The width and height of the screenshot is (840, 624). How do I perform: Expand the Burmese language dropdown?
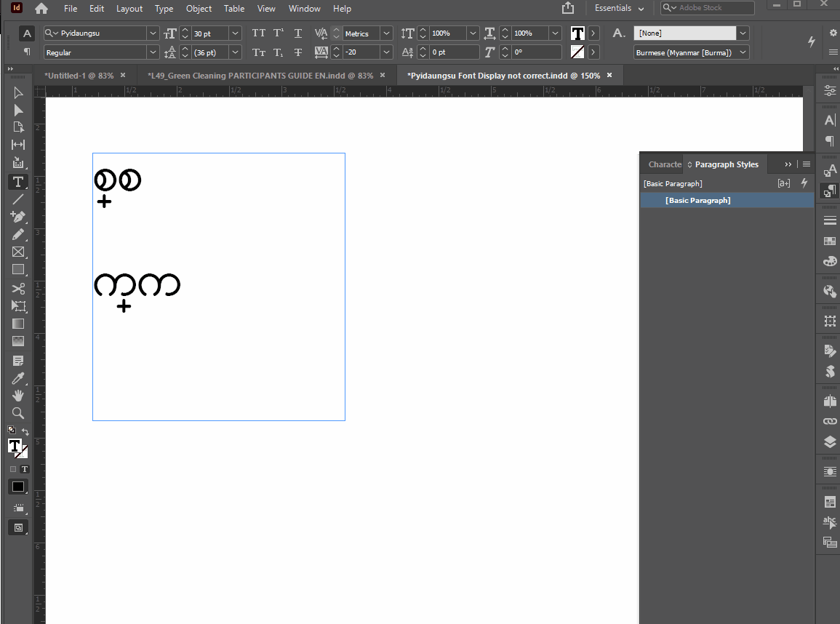coord(743,52)
